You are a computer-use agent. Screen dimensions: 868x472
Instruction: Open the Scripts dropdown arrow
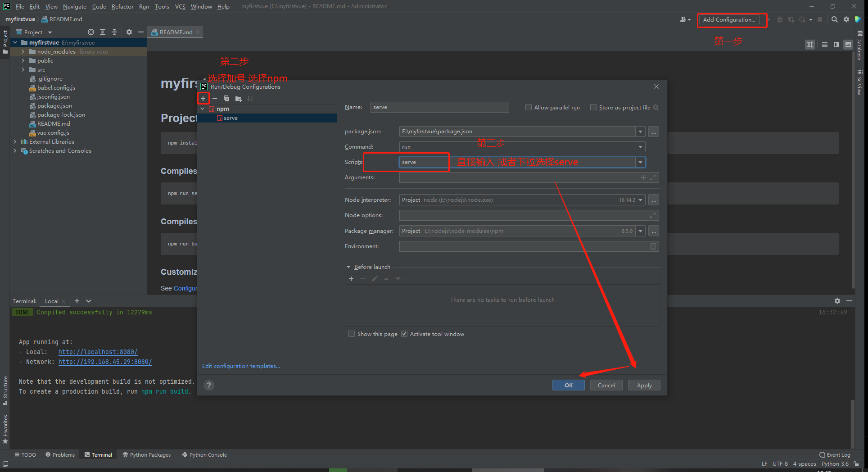point(640,162)
